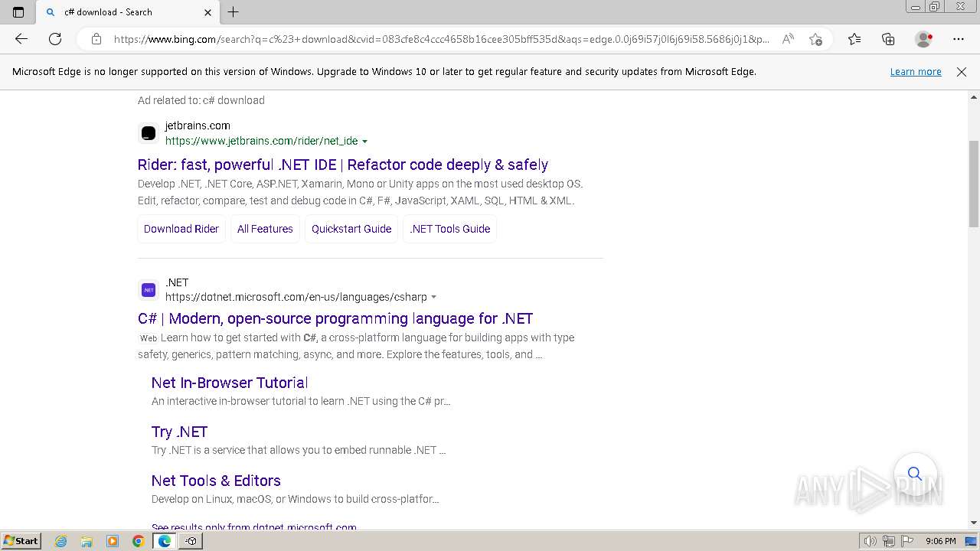Click the scrollbar up arrow

click(974, 97)
